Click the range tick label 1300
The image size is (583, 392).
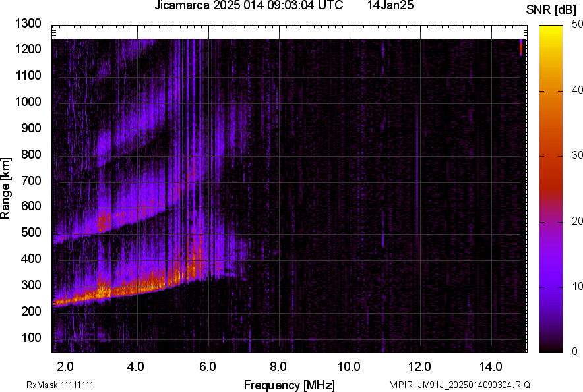[x=28, y=24]
